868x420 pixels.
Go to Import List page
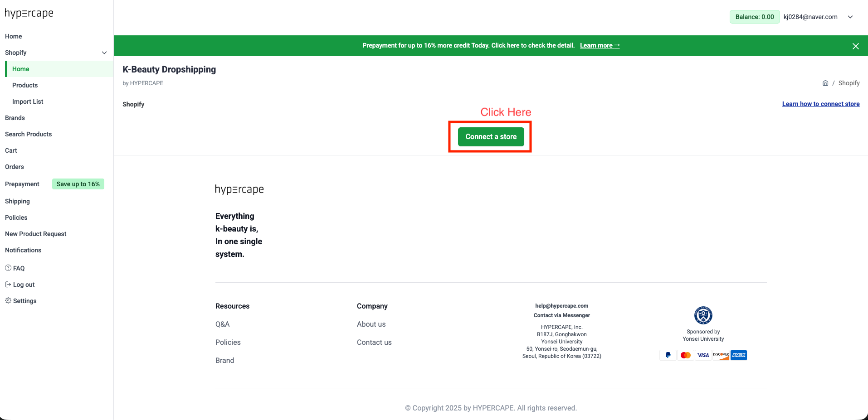(28, 101)
